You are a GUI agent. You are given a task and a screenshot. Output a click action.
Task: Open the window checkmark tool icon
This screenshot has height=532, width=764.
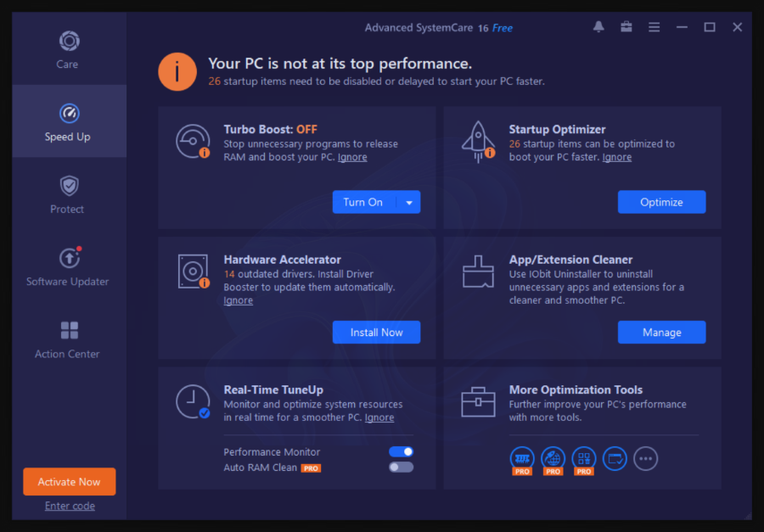(615, 459)
